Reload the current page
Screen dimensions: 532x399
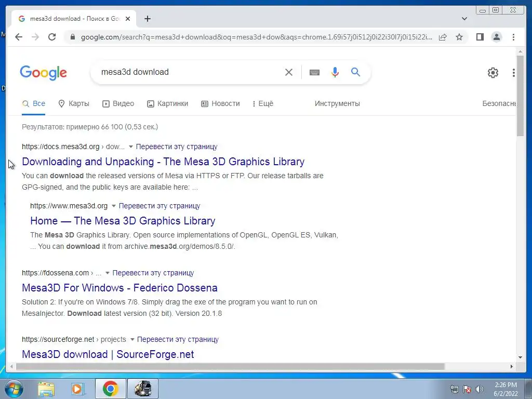52,37
